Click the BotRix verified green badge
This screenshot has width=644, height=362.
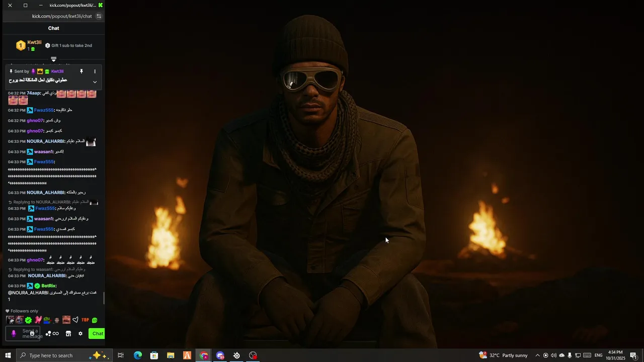click(37, 286)
